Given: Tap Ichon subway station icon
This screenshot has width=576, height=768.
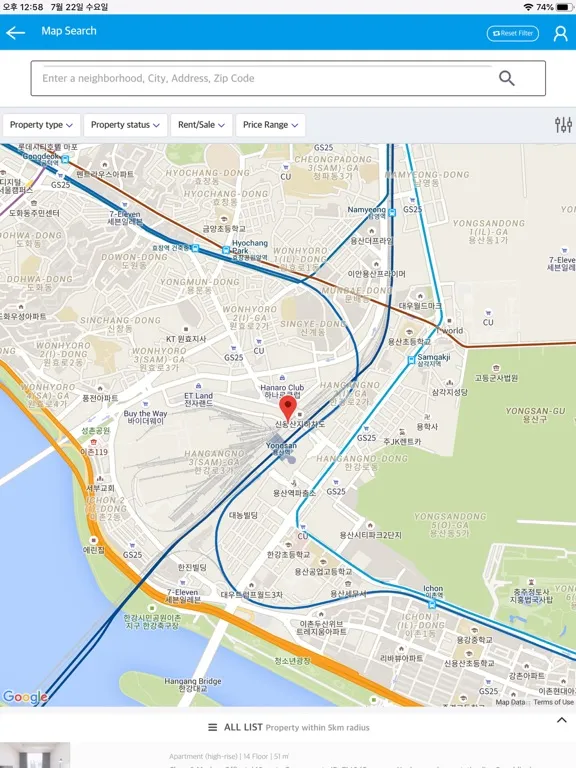Looking at the screenshot, I should [x=432, y=604].
